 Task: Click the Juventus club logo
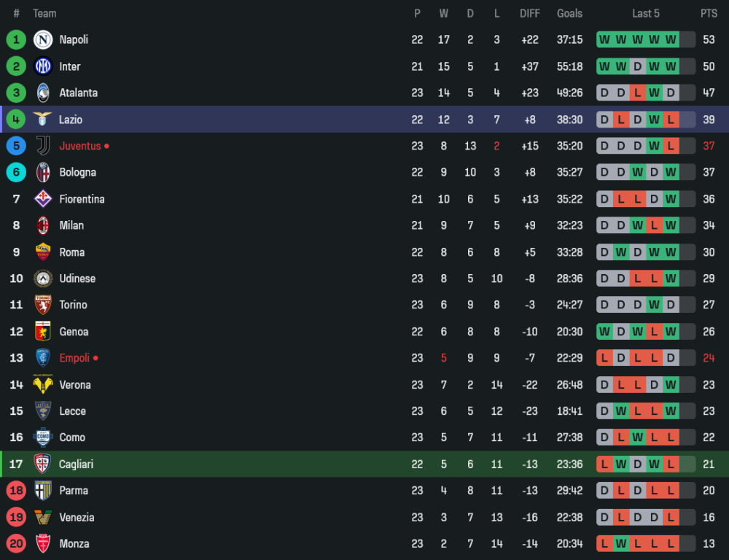pos(43,146)
